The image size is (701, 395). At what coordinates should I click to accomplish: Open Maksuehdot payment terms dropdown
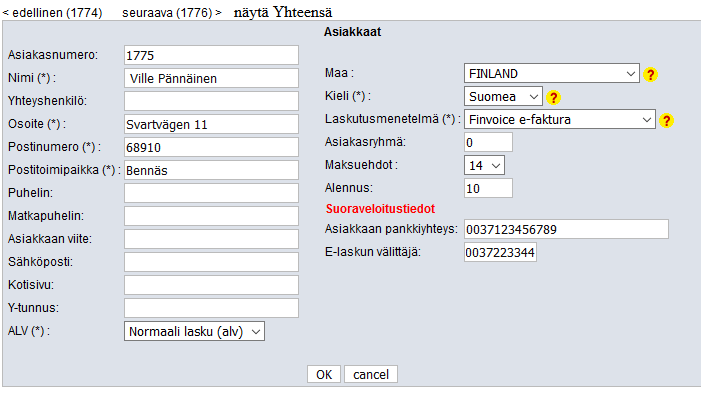pos(484,165)
